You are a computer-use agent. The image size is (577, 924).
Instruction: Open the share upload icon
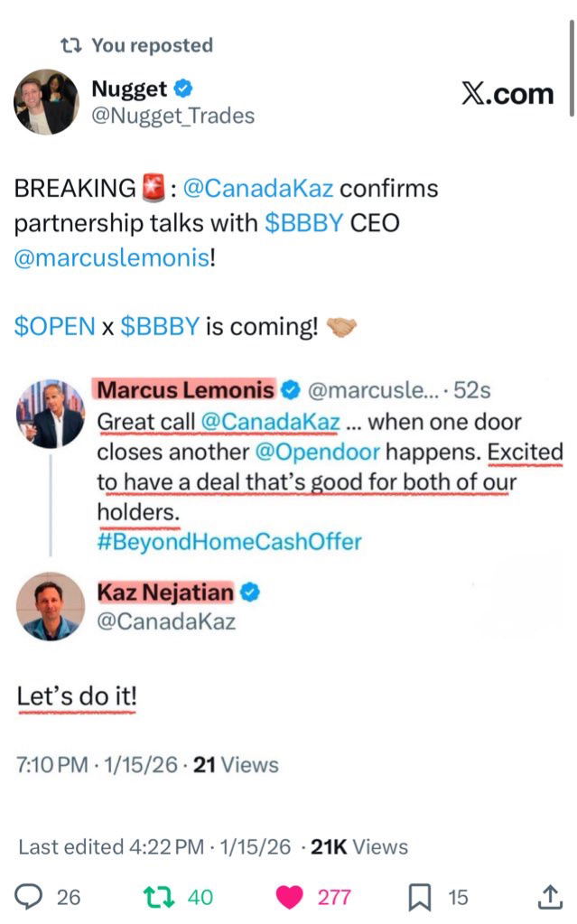pos(549,897)
